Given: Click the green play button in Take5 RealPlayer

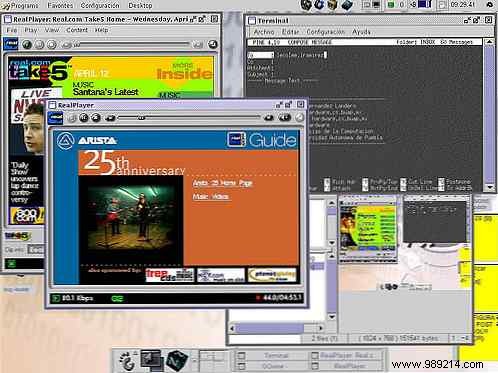Looking at the screenshot, I should pos(27,44).
